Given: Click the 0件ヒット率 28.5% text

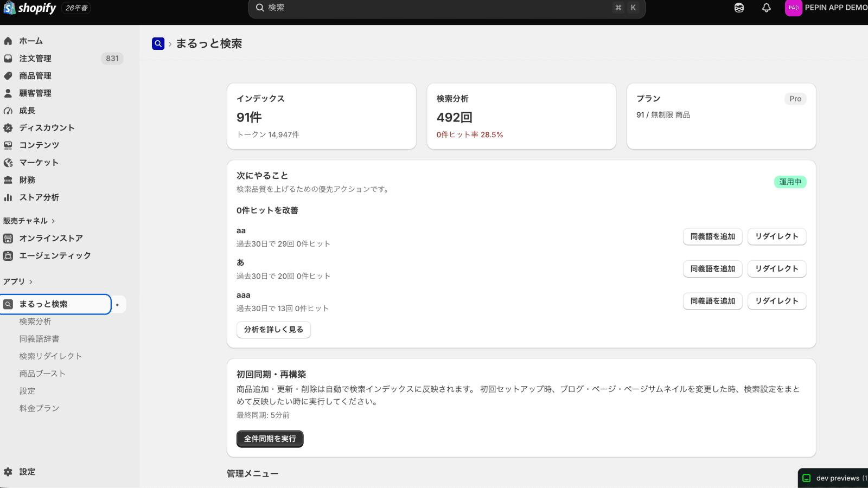Looking at the screenshot, I should [470, 135].
